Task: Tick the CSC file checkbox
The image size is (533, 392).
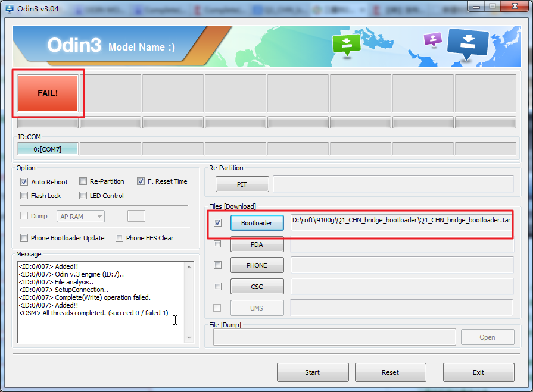Action: (x=217, y=287)
